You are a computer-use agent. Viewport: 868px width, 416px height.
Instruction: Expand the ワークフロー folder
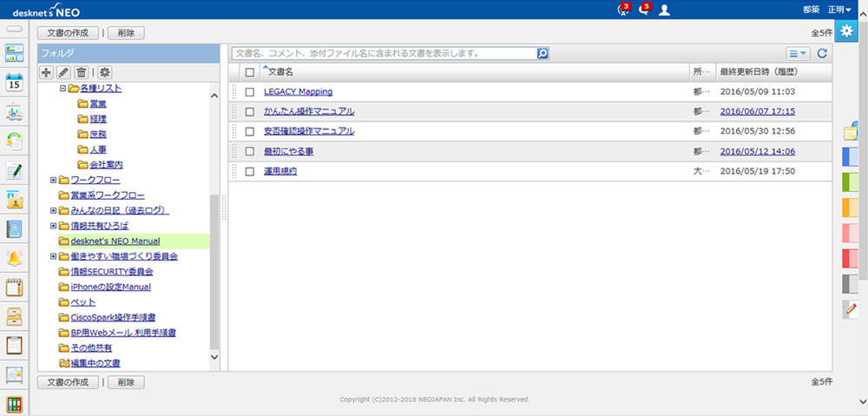click(x=54, y=180)
